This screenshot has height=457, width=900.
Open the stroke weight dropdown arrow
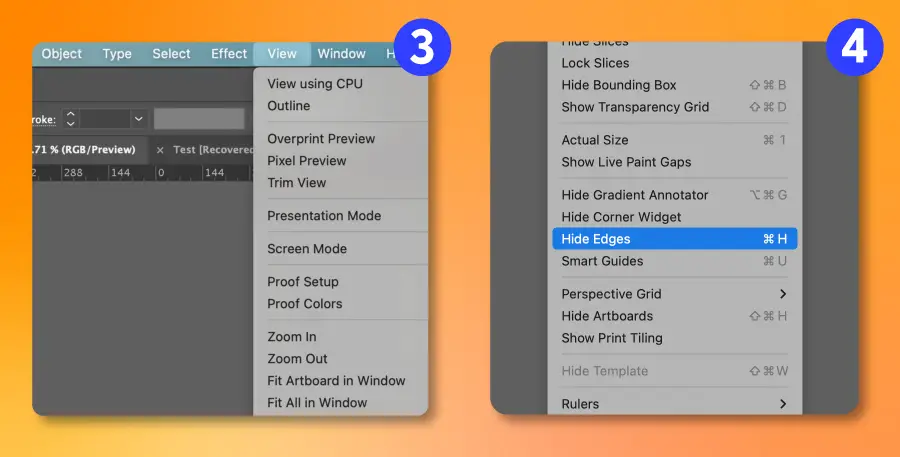(x=138, y=119)
